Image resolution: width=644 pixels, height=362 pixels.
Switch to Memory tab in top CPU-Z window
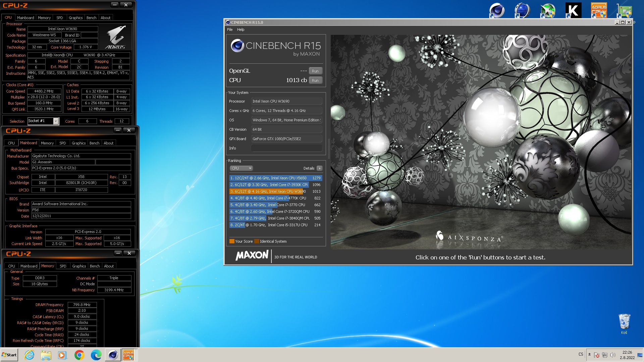click(44, 18)
